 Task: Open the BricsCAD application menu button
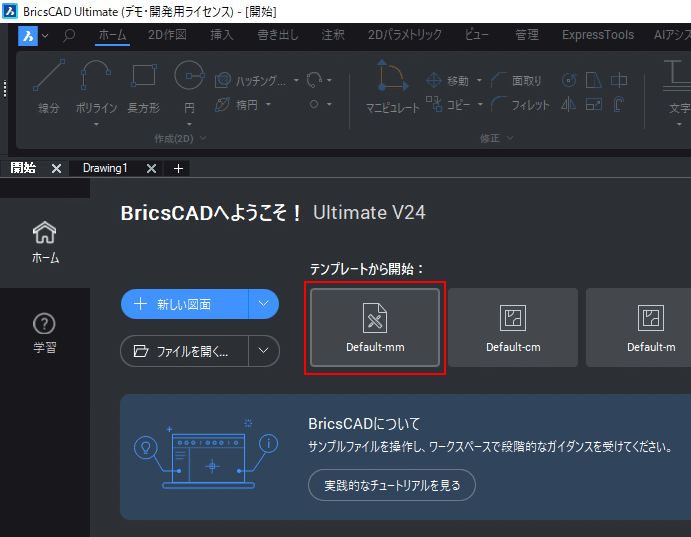(28, 36)
